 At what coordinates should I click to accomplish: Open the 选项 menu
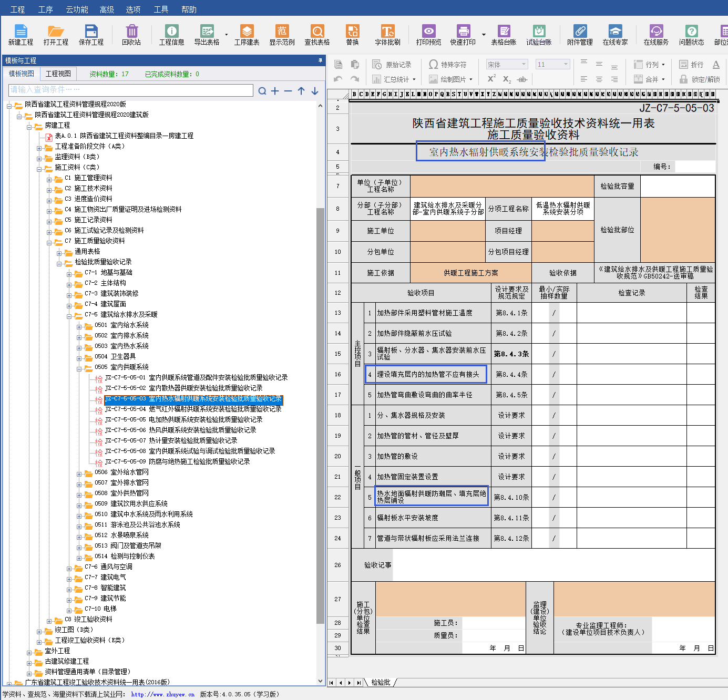point(133,9)
